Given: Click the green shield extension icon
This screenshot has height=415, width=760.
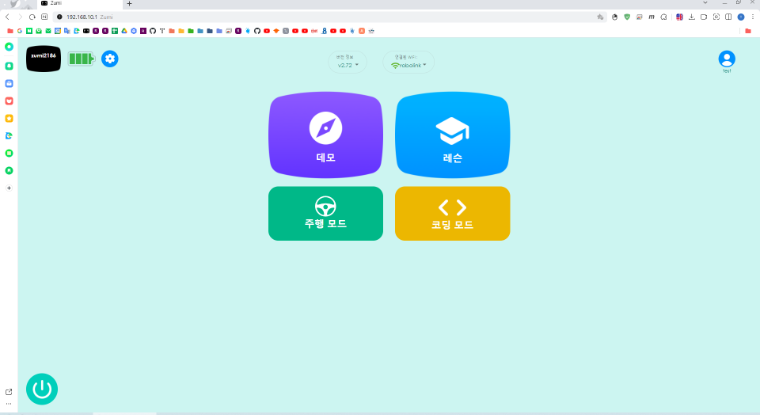Looking at the screenshot, I should [627, 17].
